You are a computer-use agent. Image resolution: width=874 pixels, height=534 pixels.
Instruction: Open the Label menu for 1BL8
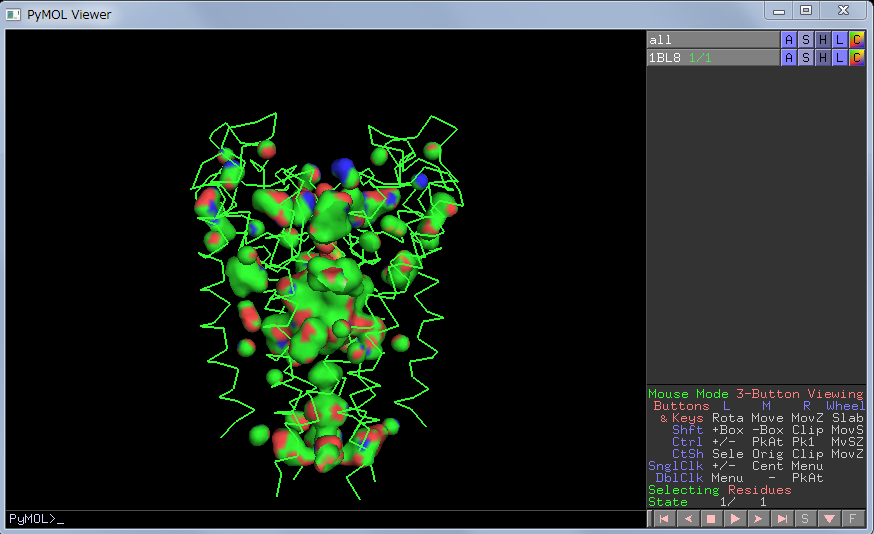pos(840,58)
